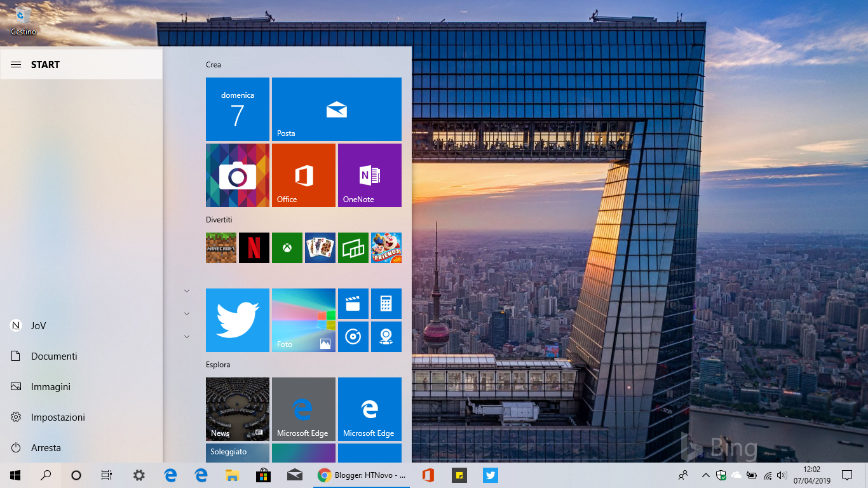The height and width of the screenshot is (488, 868).
Task: Click the middle of three chevrons beside Twitter tile
Action: click(187, 314)
